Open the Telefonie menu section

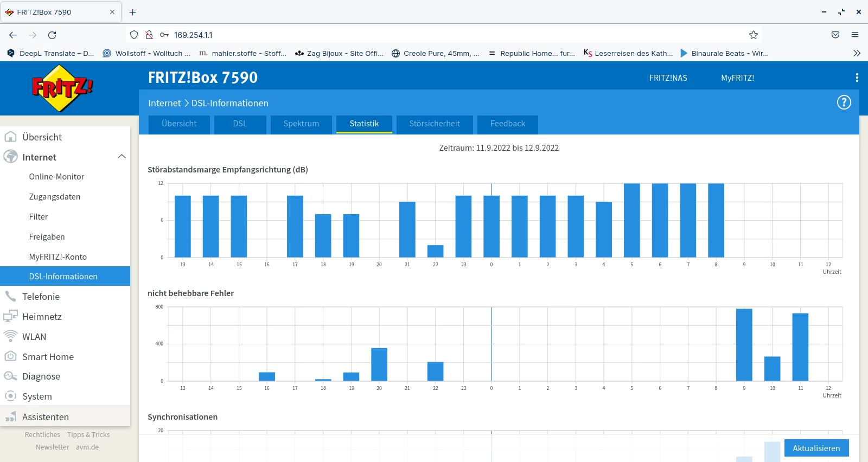(x=41, y=297)
